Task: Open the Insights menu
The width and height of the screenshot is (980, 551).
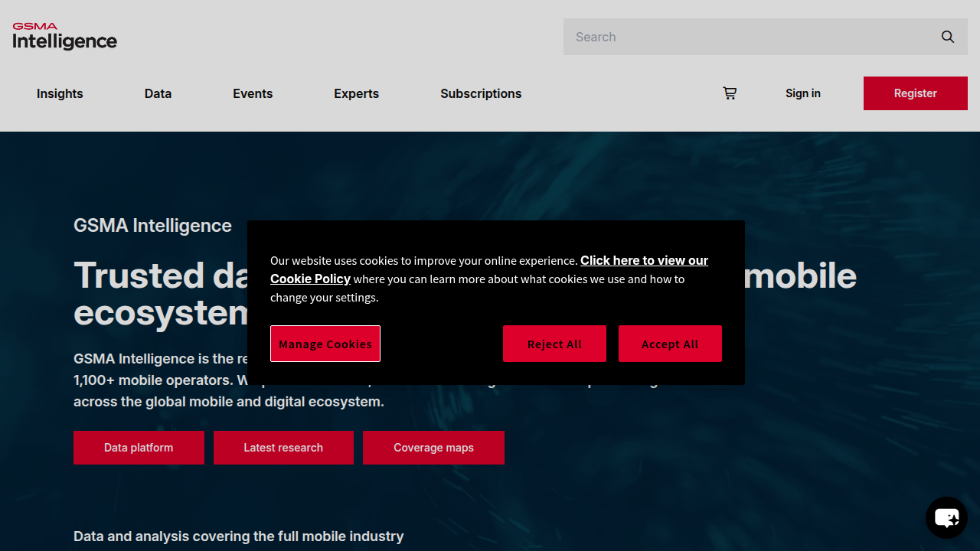Action: pyautogui.click(x=60, y=93)
